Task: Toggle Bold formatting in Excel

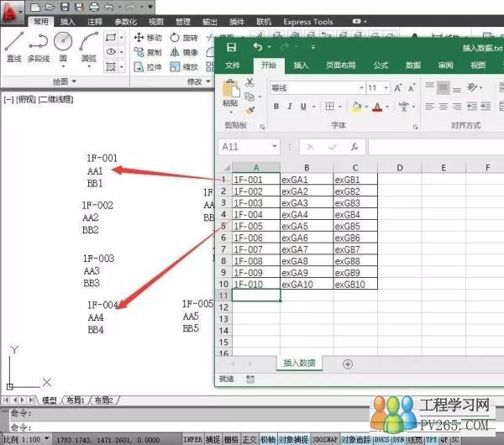Action: coord(276,107)
